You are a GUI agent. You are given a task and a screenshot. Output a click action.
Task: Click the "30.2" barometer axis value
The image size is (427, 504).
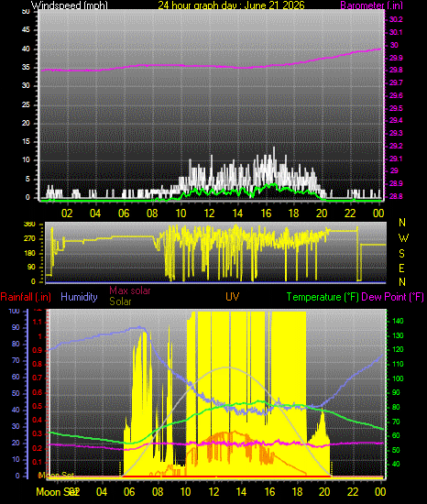click(396, 19)
